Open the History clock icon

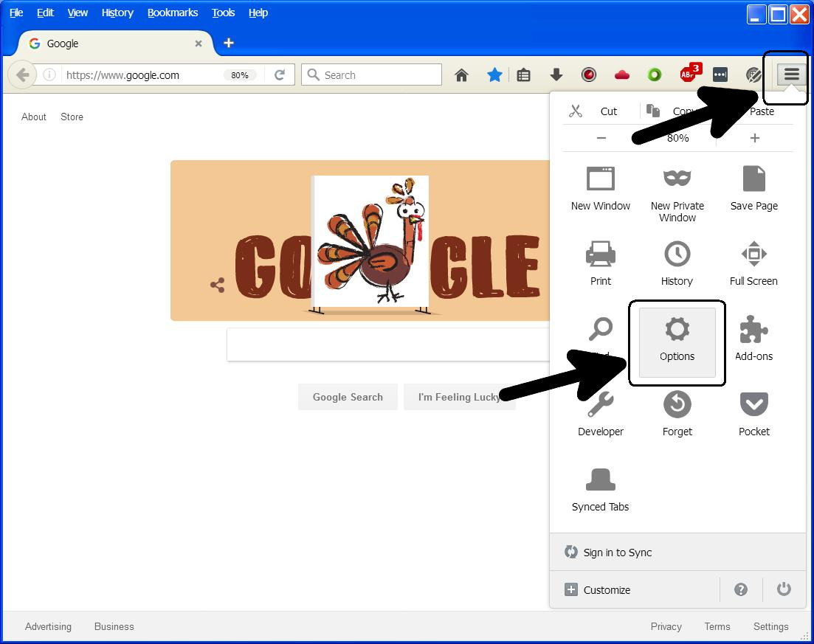coord(677,255)
